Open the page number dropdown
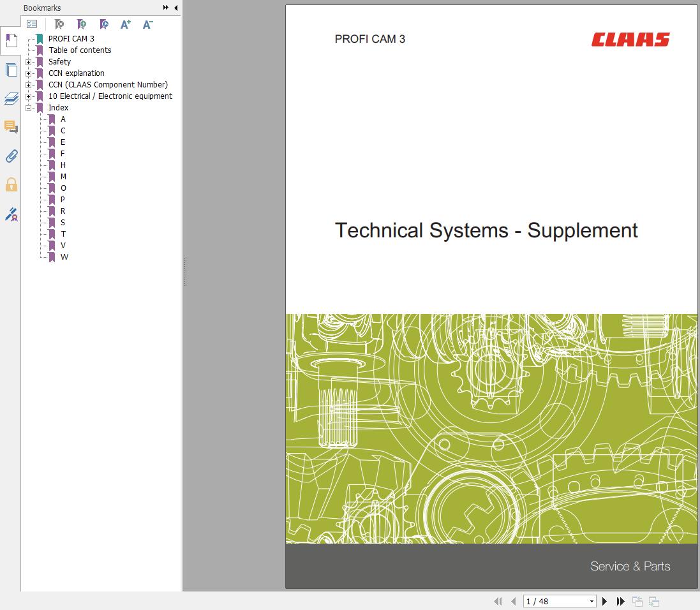 (592, 601)
